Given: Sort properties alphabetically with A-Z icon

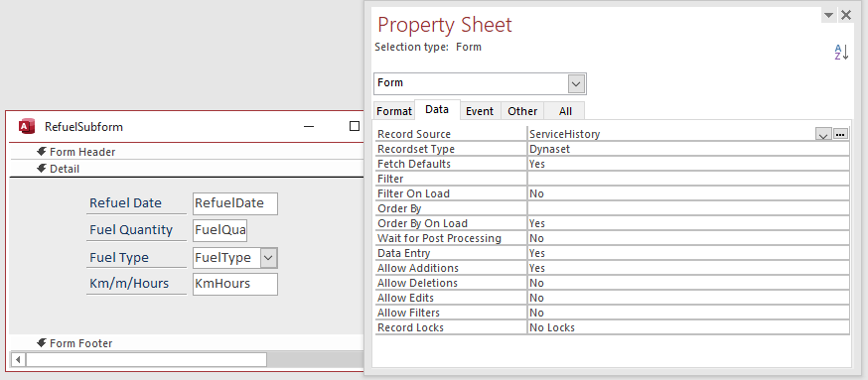Looking at the screenshot, I should [x=841, y=53].
